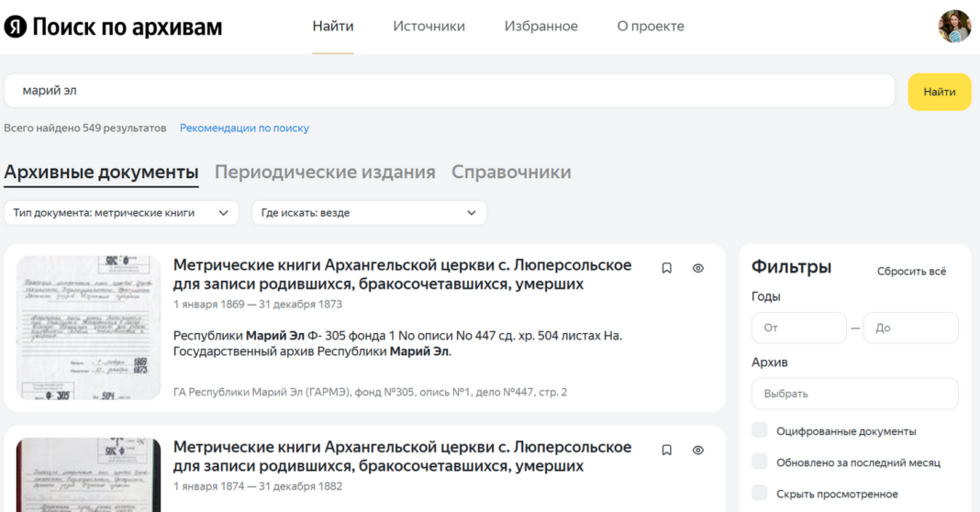Click the Yandex logo icon

15,27
